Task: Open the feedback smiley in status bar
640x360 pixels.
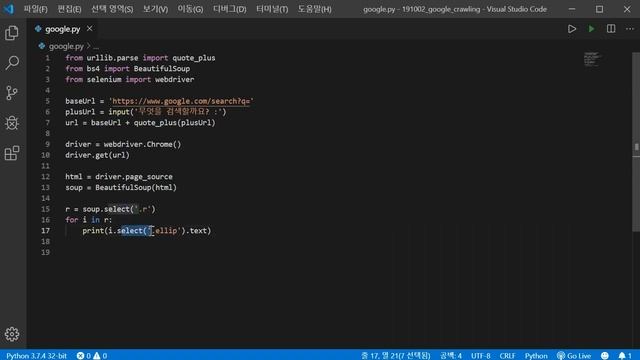Action: pos(604,356)
